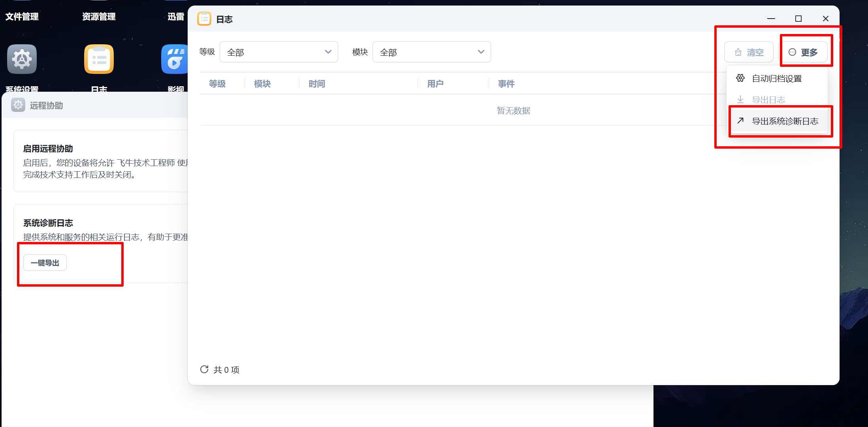The image size is (868, 427).
Task: Choose 自动归档设置 menu entry
Action: coord(776,78)
